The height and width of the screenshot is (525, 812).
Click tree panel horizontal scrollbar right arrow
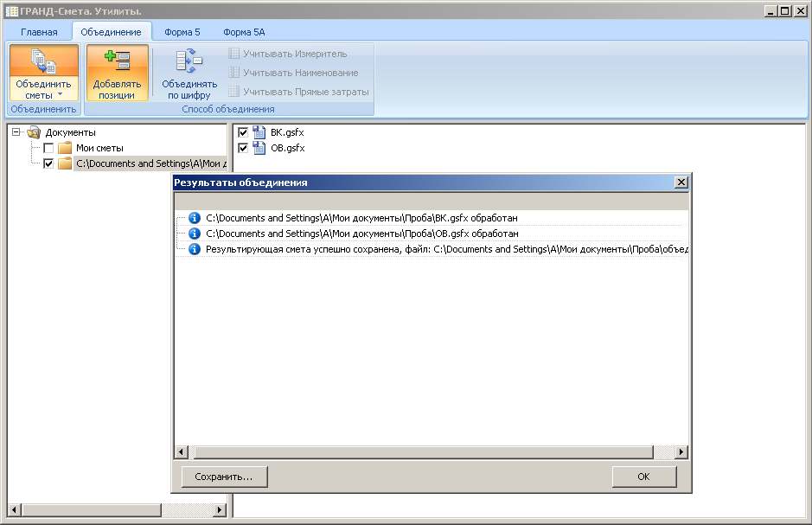coord(221,510)
